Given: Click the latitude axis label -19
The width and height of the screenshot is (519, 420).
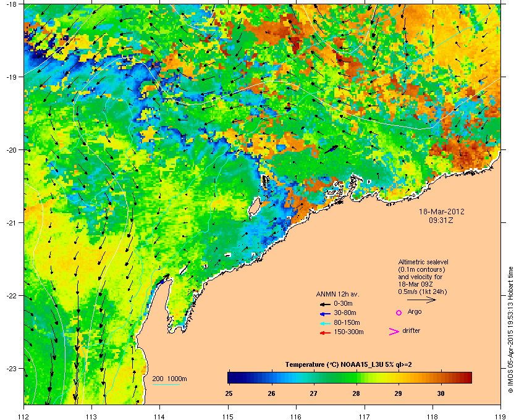Looking at the screenshot, I should coord(12,77).
